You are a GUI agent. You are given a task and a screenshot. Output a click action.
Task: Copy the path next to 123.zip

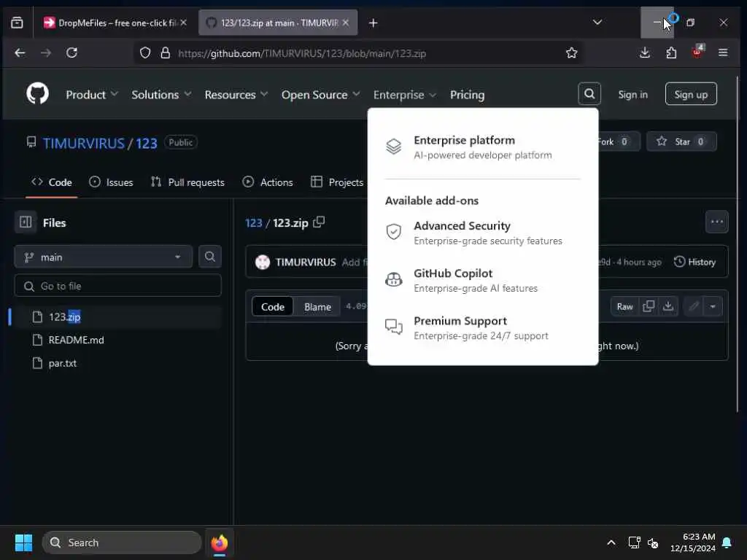(x=319, y=222)
